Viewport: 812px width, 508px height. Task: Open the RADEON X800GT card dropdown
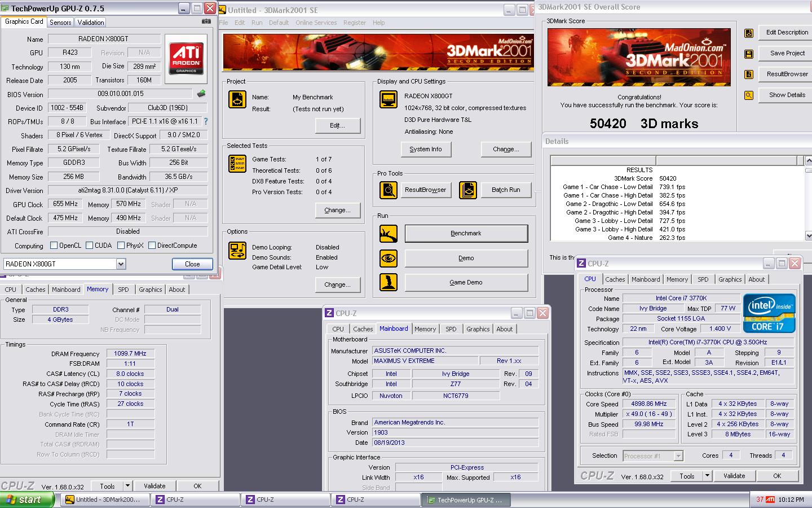coord(121,264)
